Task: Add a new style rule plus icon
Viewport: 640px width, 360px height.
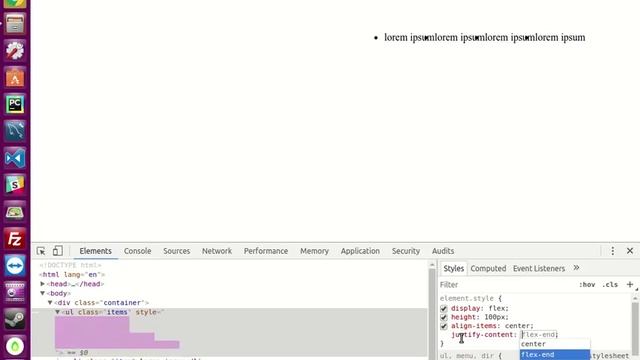Action: (630, 284)
